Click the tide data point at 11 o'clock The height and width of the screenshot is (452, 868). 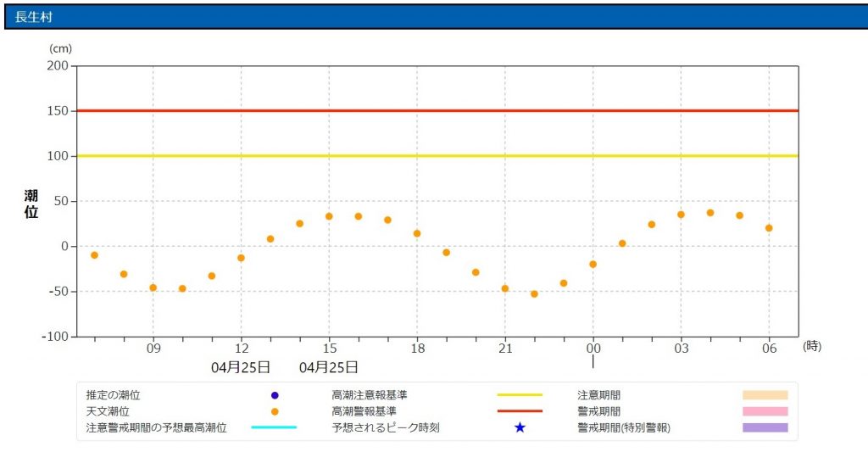click(211, 276)
